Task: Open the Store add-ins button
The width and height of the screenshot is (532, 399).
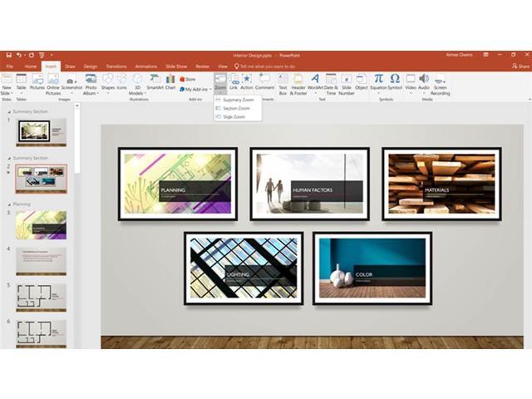Action: (x=188, y=79)
